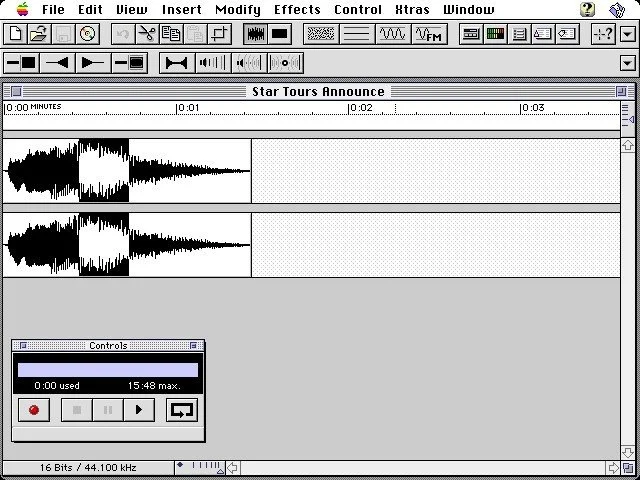Click the Tone generator sine wave icon

pos(393,33)
